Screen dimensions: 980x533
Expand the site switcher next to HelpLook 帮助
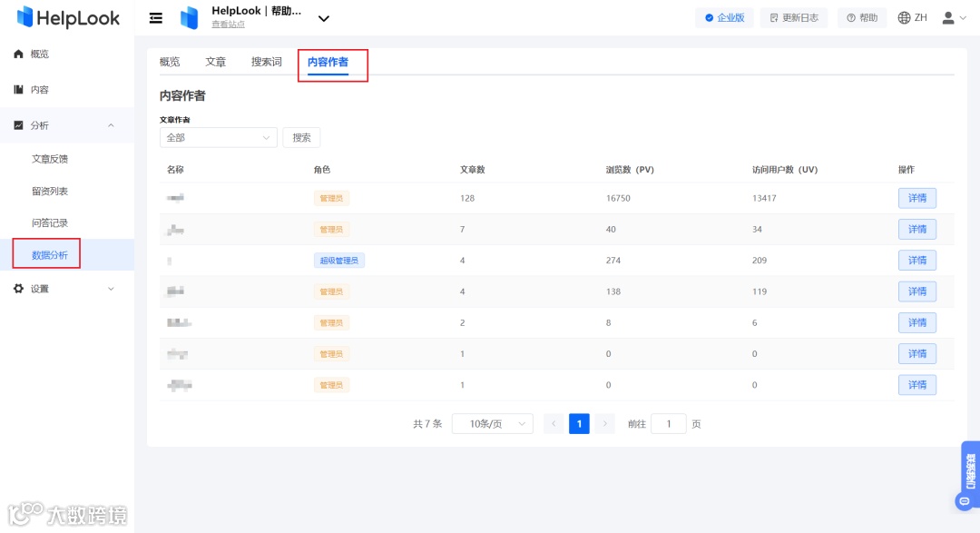324,17
